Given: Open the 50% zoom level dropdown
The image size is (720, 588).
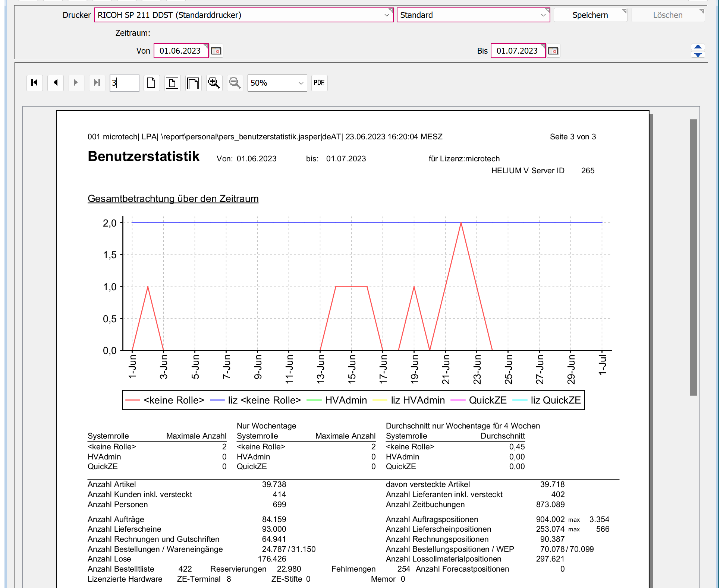Looking at the screenshot, I should pyautogui.click(x=301, y=83).
